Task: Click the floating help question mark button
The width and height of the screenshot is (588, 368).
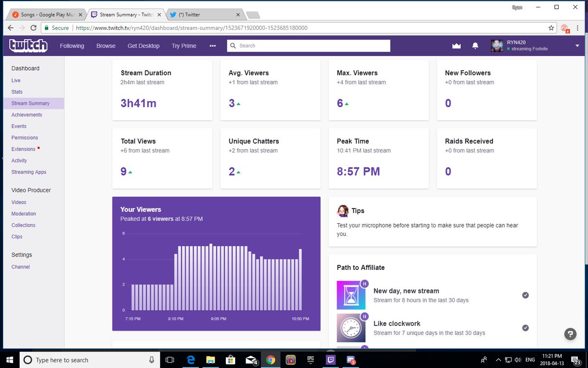Action: 570,334
